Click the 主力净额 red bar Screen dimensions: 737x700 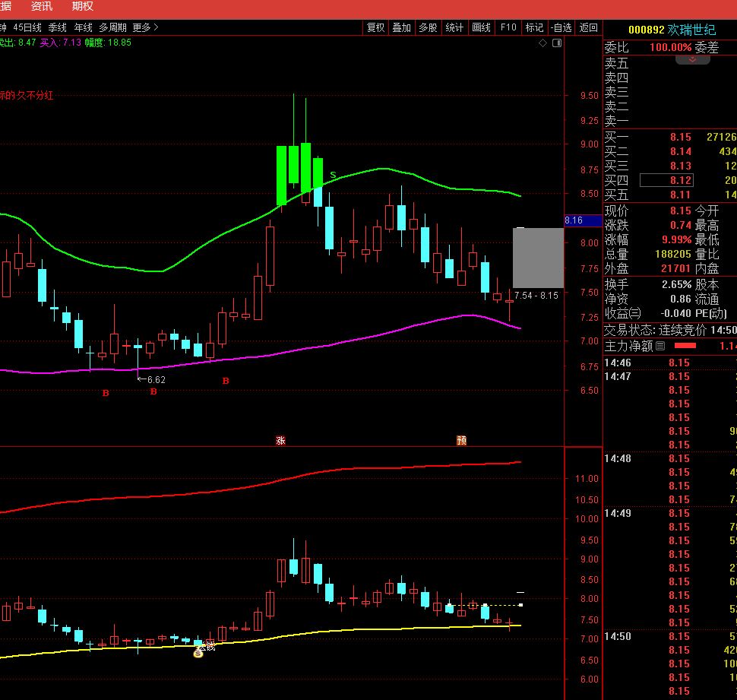pyautogui.click(x=685, y=346)
